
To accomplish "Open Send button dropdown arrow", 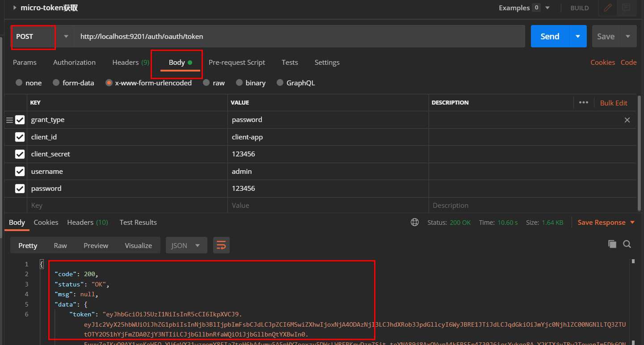I will [x=578, y=36].
